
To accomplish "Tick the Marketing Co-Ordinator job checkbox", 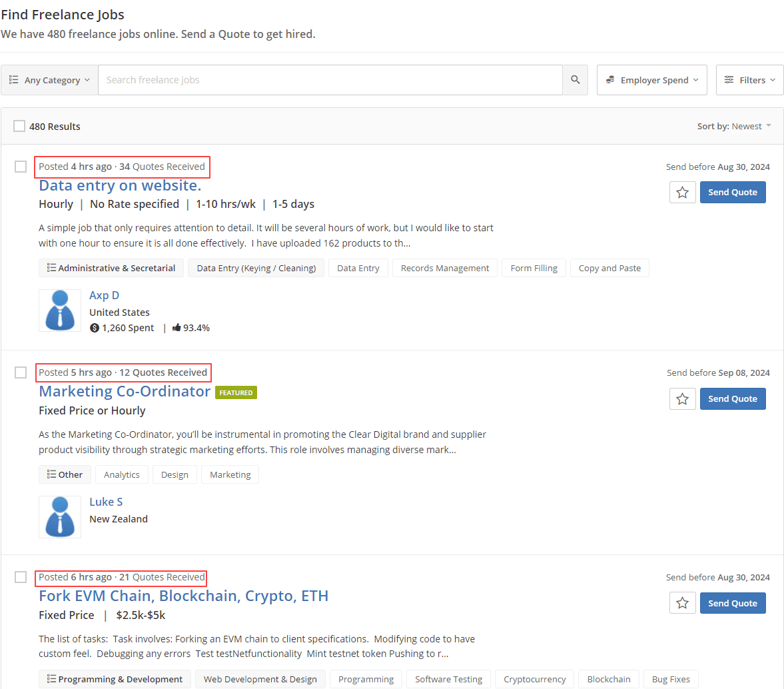I will click(21, 372).
